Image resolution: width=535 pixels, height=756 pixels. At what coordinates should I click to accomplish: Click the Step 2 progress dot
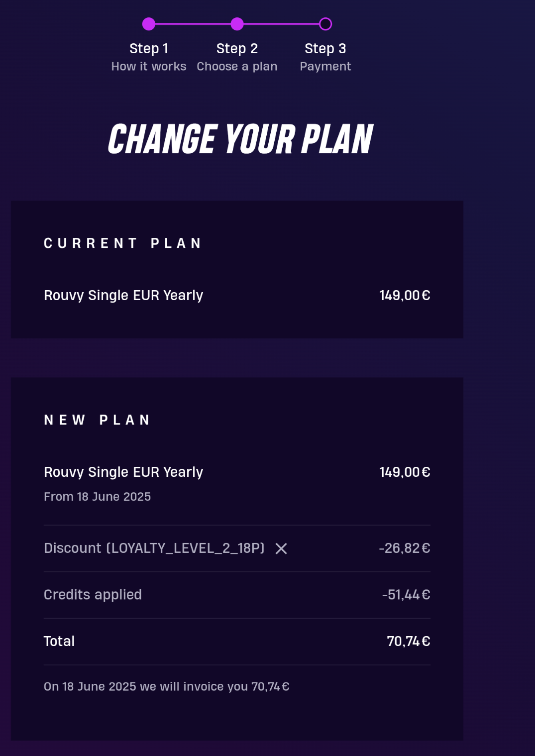(237, 24)
